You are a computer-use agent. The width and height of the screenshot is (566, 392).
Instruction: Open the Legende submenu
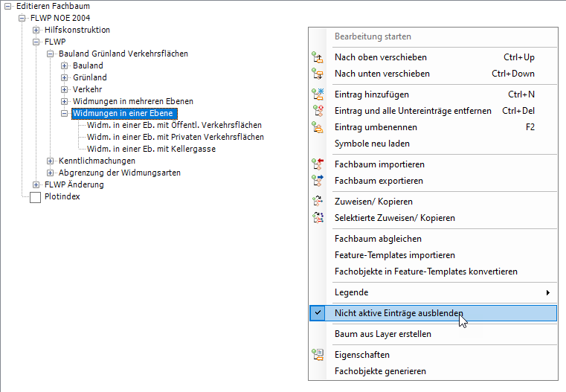443,292
